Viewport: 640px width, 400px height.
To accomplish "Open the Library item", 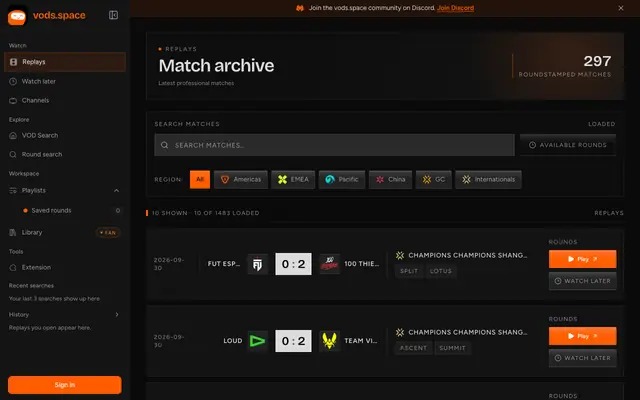I will click(x=32, y=233).
